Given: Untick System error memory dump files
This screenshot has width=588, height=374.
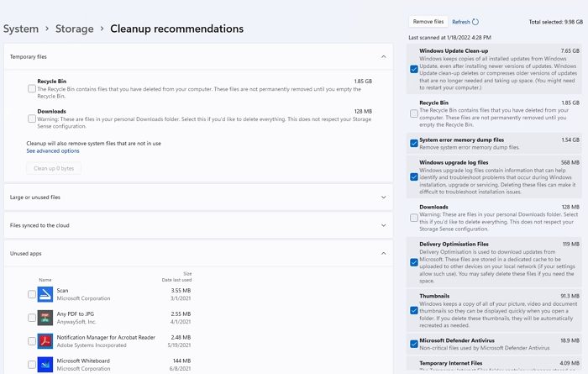Looking at the screenshot, I should (414, 143).
